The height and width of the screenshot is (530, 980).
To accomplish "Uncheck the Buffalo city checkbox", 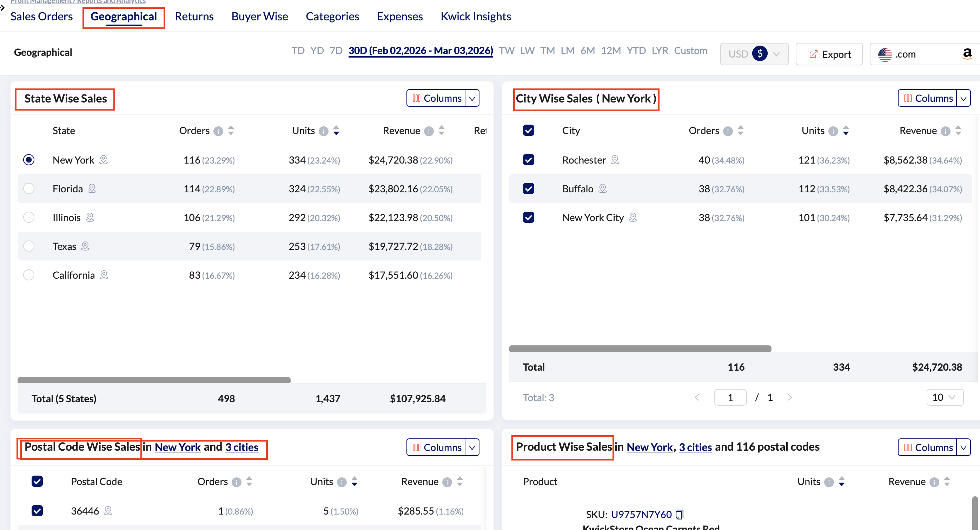I will tap(528, 189).
